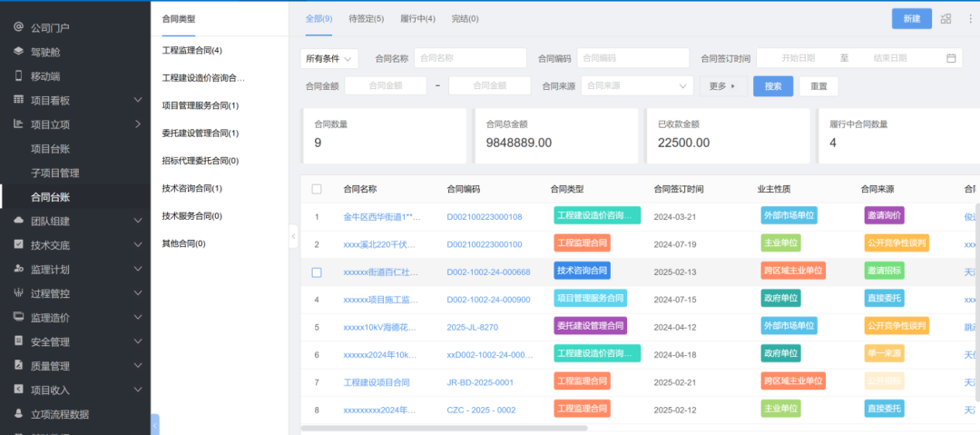980x435 pixels.
Task: Expand 项目看板 in the sidebar
Action: [75, 100]
